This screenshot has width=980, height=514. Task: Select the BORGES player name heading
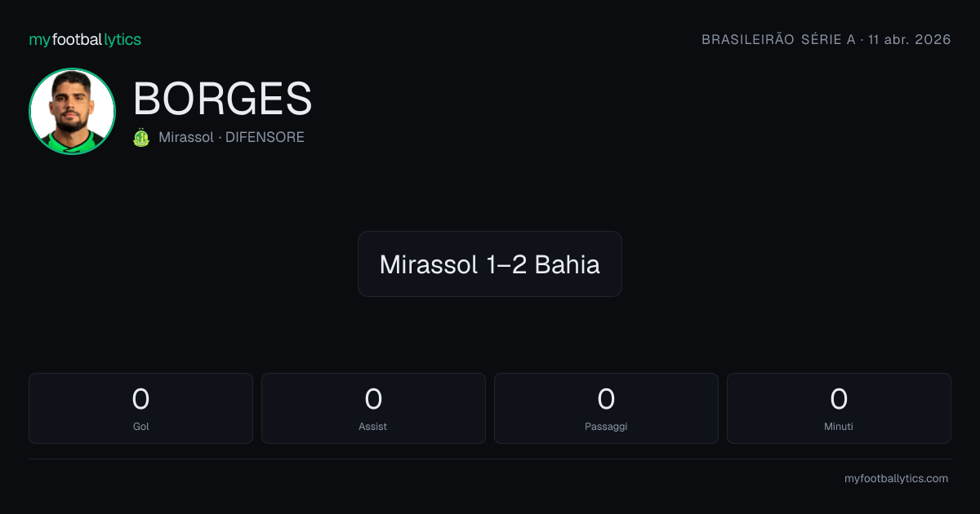(x=222, y=100)
